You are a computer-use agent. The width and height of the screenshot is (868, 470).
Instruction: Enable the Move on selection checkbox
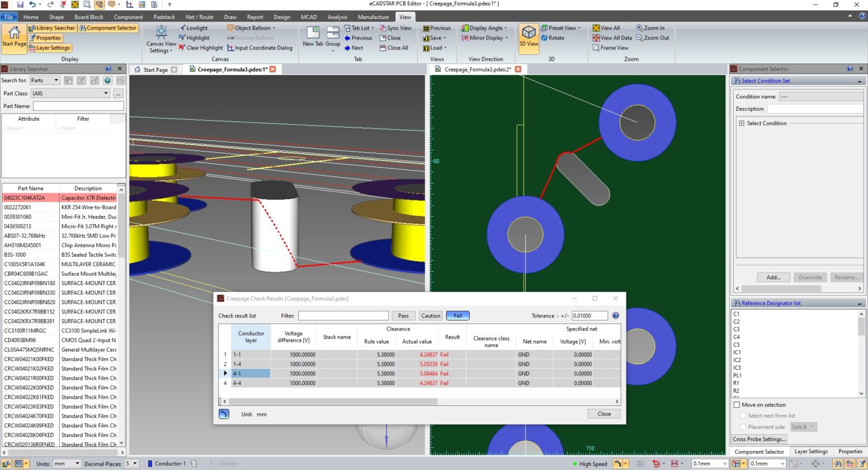(x=737, y=404)
